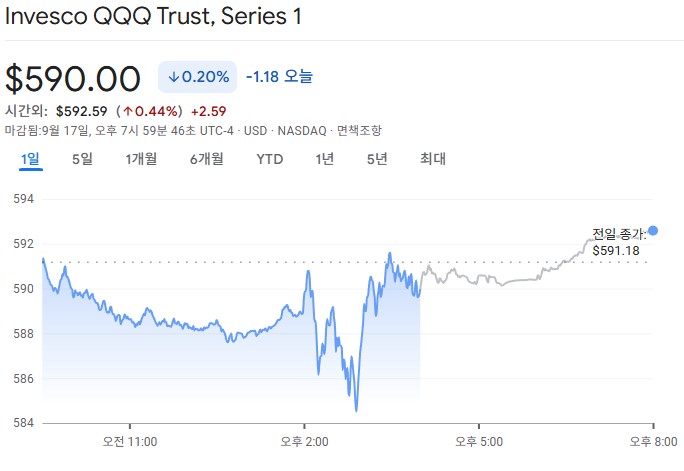Select the 1일 range tab
The image size is (684, 471).
(x=30, y=159)
